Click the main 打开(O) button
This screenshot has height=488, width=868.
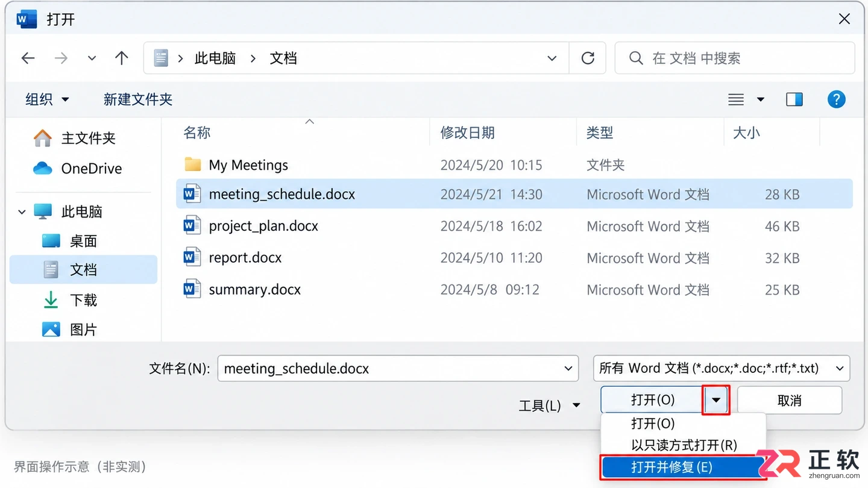(x=652, y=400)
